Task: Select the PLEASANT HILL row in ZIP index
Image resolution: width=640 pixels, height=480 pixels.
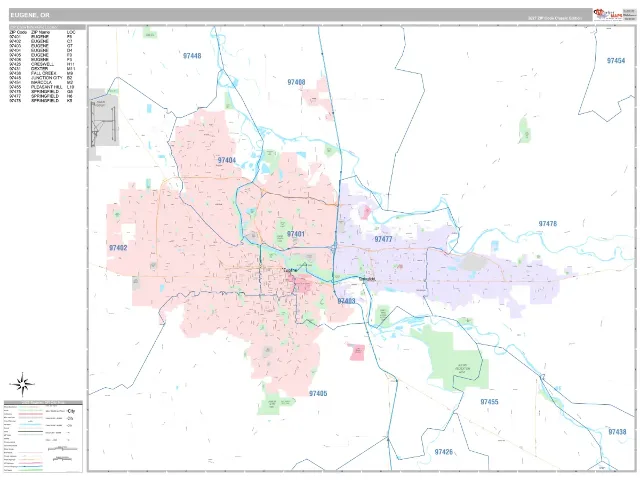Action: [x=42, y=87]
